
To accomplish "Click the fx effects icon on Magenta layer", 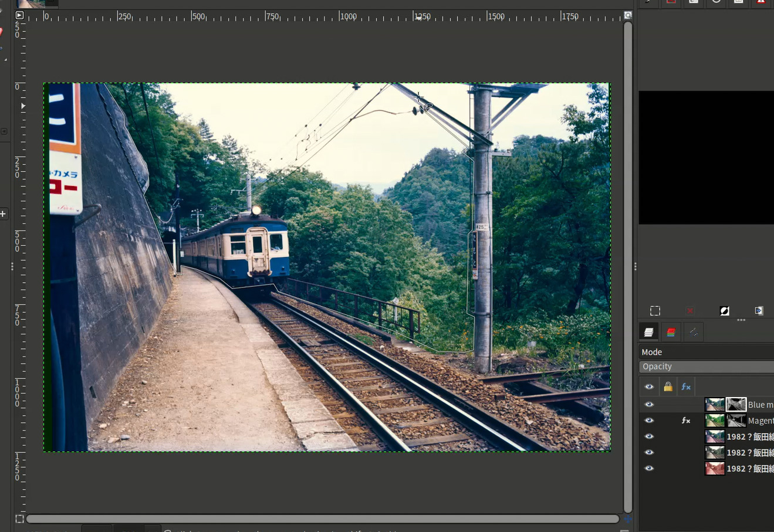I will (x=685, y=421).
